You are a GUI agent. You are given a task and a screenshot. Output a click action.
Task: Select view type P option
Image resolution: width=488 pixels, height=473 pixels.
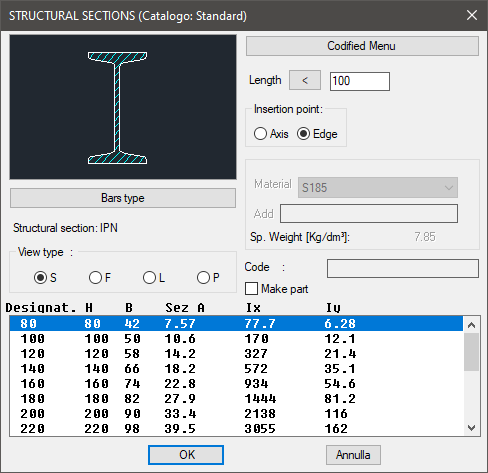coord(203,277)
